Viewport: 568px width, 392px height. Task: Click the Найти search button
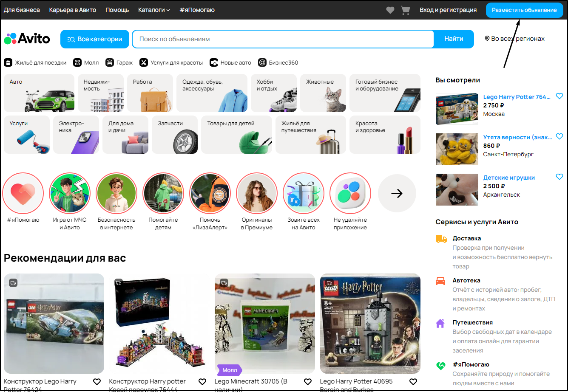pos(454,39)
